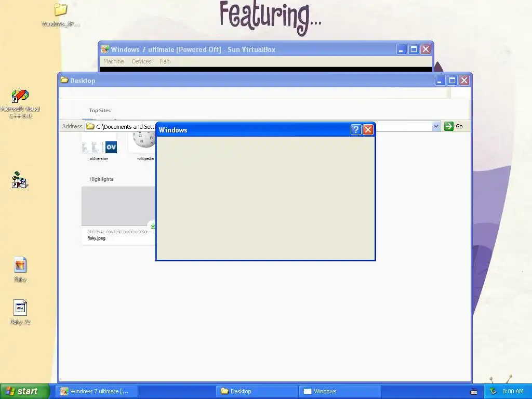The image size is (532, 399).
Task: Click the 8:00 AM taskbar clock
Action: pyautogui.click(x=513, y=391)
